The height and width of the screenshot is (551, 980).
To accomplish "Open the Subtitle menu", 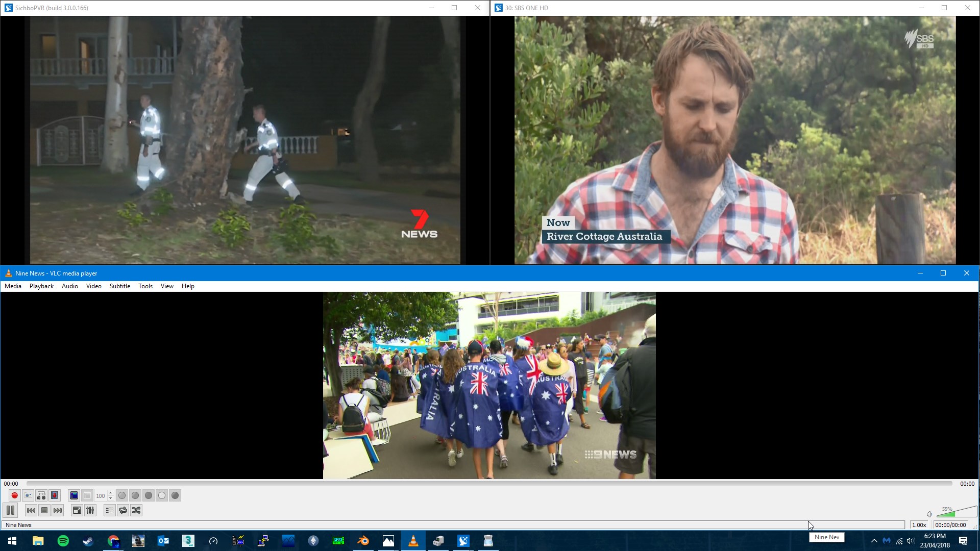I will tap(119, 286).
